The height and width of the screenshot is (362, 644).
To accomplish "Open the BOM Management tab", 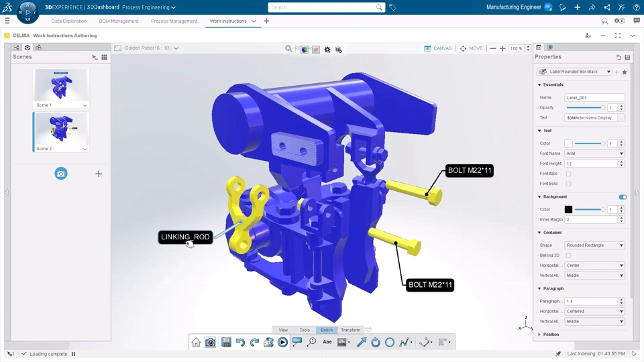I will tap(119, 21).
